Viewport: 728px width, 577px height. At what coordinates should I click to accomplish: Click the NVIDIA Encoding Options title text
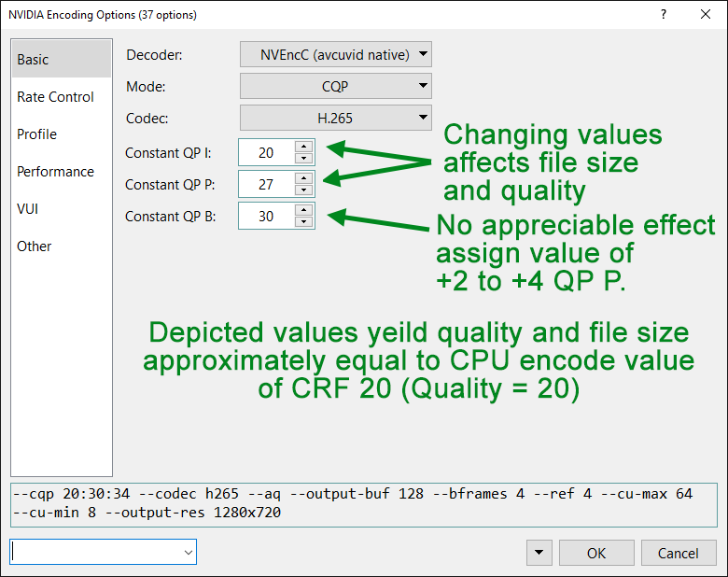tap(103, 15)
